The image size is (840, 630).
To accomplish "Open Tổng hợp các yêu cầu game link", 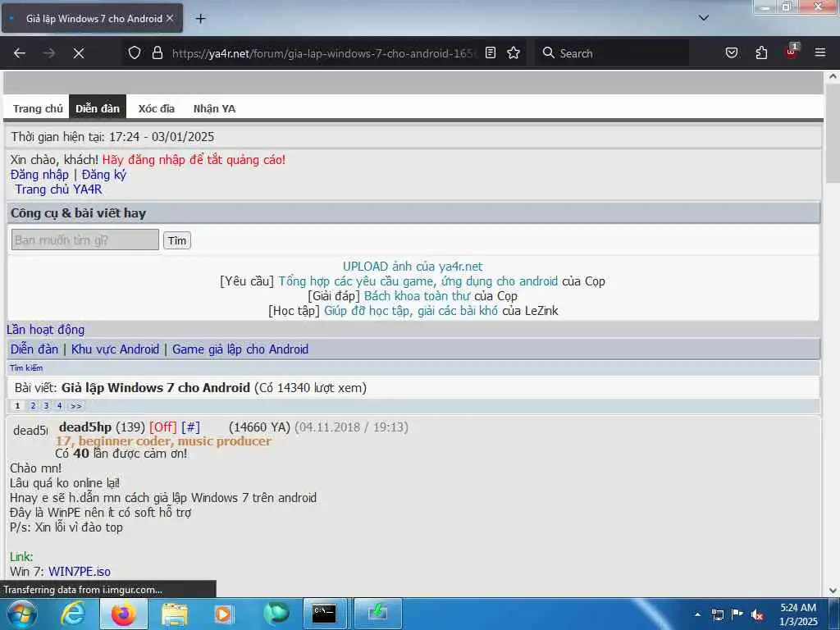I will (418, 281).
